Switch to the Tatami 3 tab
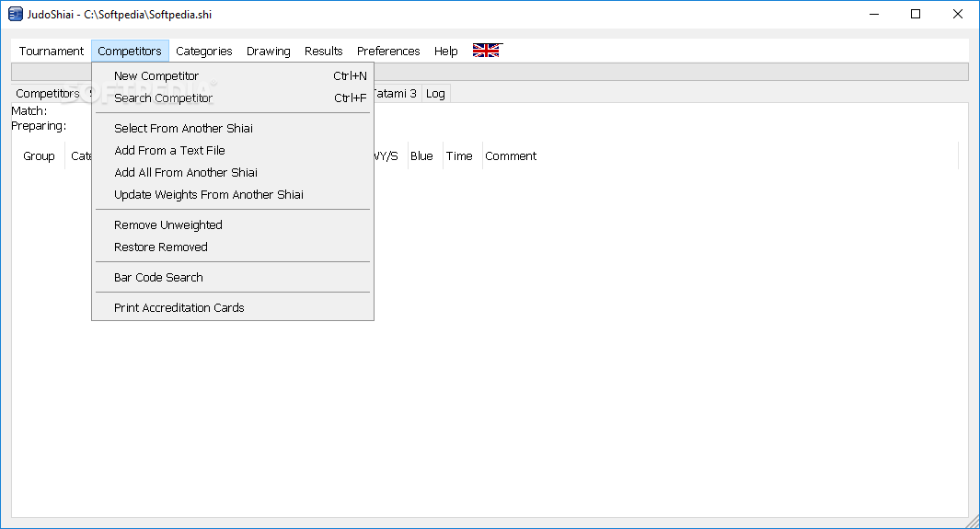This screenshot has height=529, width=980. [397, 94]
